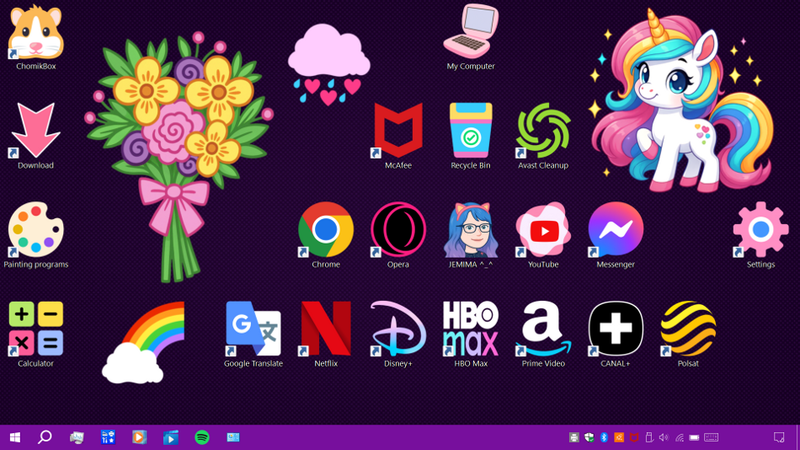Open the ChomikBox hamster shortcut
Viewport: 800px width, 450px height.
tap(36, 33)
